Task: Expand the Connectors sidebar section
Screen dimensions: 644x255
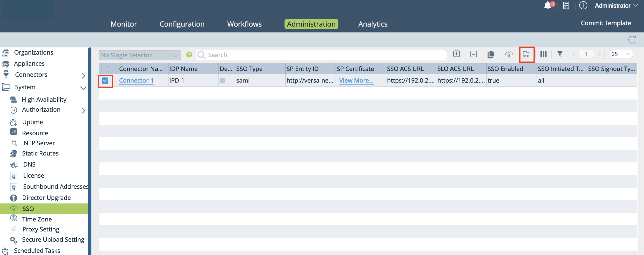Action: 83,75
